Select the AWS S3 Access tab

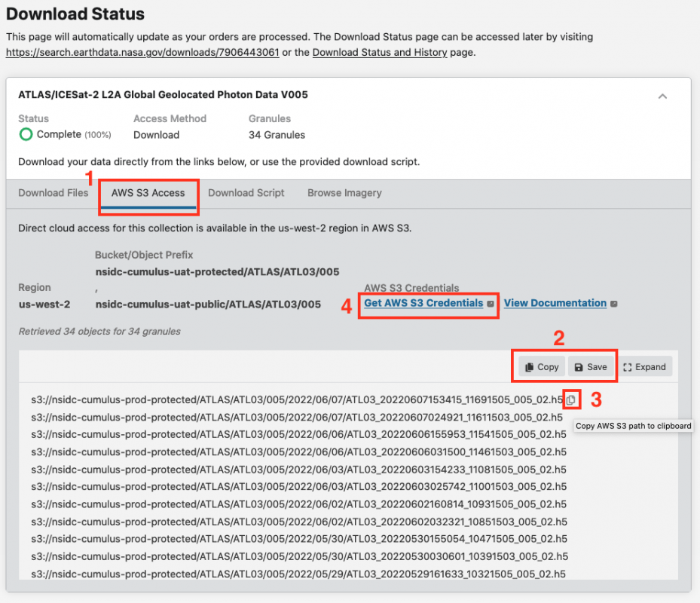point(148,193)
